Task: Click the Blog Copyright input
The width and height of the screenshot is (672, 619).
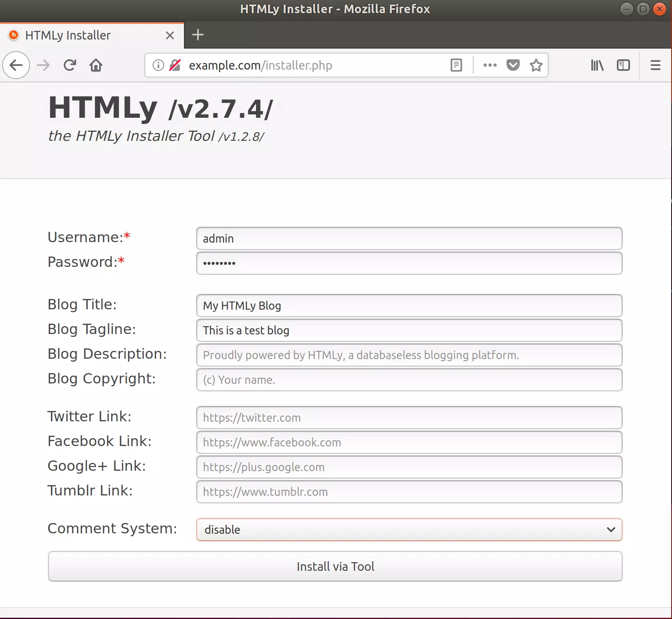Action: (409, 380)
